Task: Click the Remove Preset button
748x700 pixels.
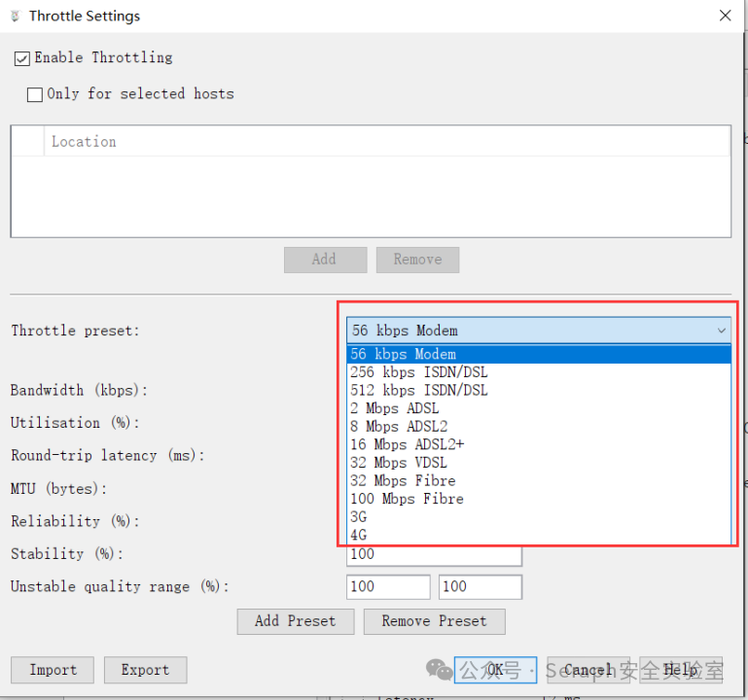Action: click(434, 621)
